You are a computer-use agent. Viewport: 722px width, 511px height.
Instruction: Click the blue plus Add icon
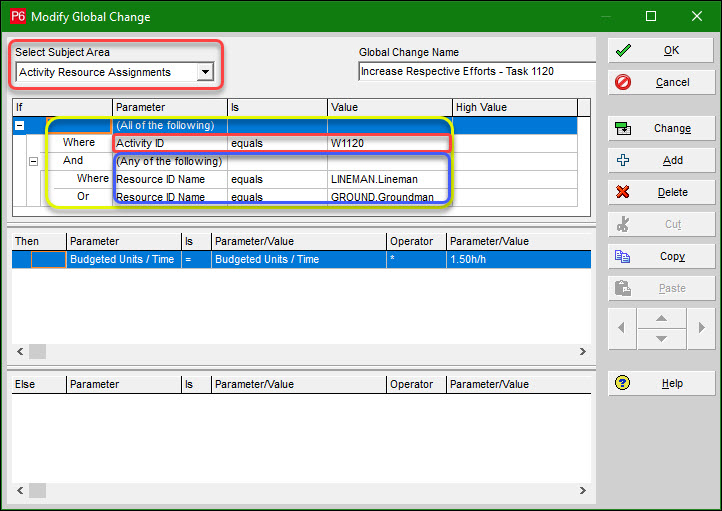(x=623, y=160)
